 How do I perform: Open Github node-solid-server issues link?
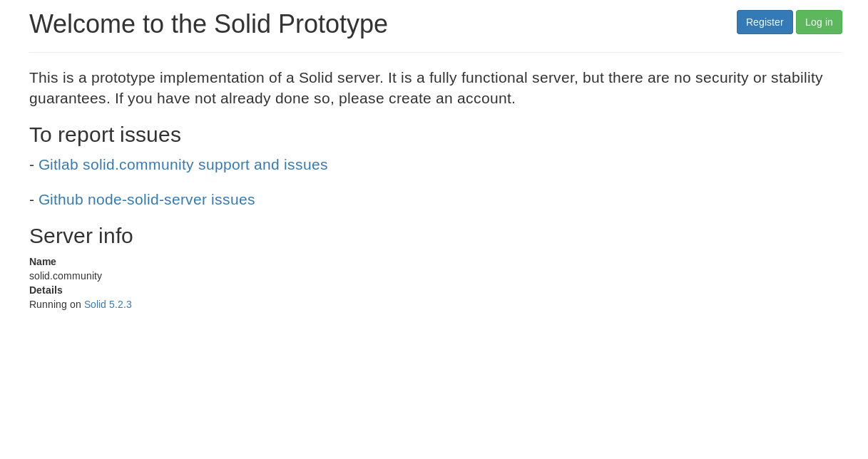click(x=146, y=200)
